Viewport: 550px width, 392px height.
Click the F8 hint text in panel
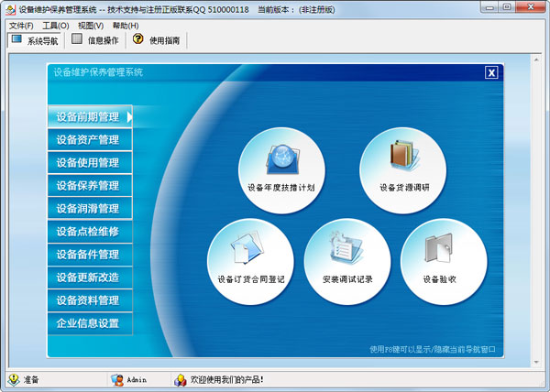(433, 349)
